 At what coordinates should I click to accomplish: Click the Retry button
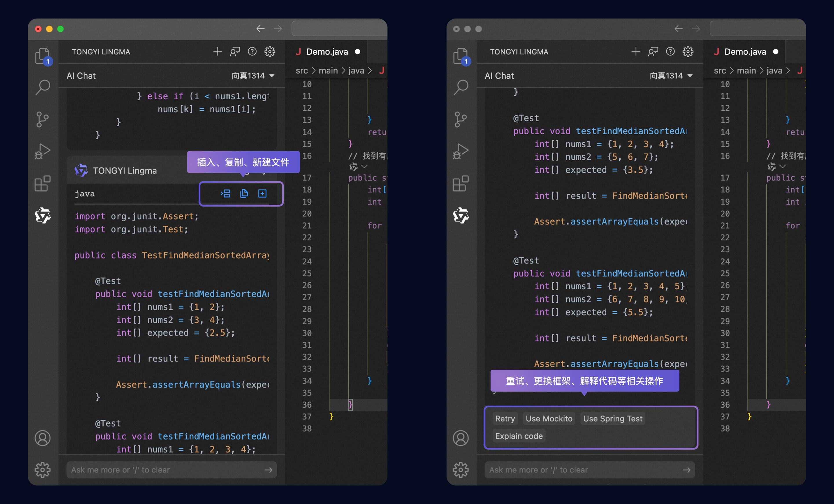505,418
